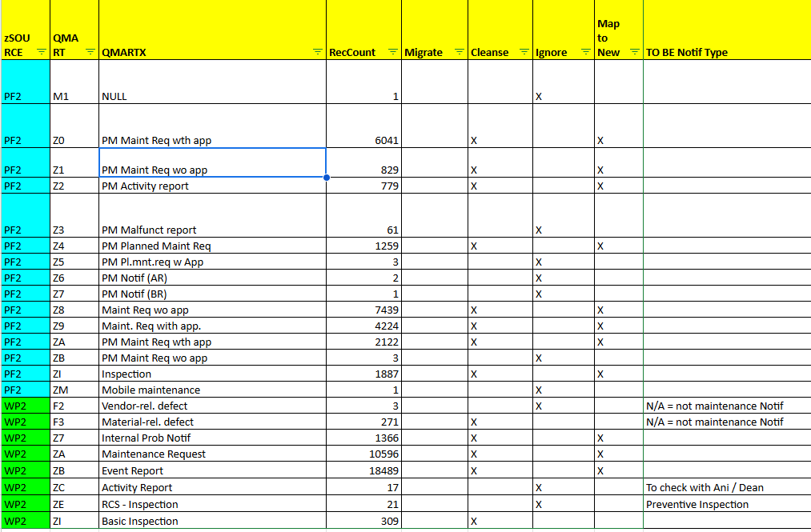Click the Cleanse X mark for Basic Inspection

point(474,522)
